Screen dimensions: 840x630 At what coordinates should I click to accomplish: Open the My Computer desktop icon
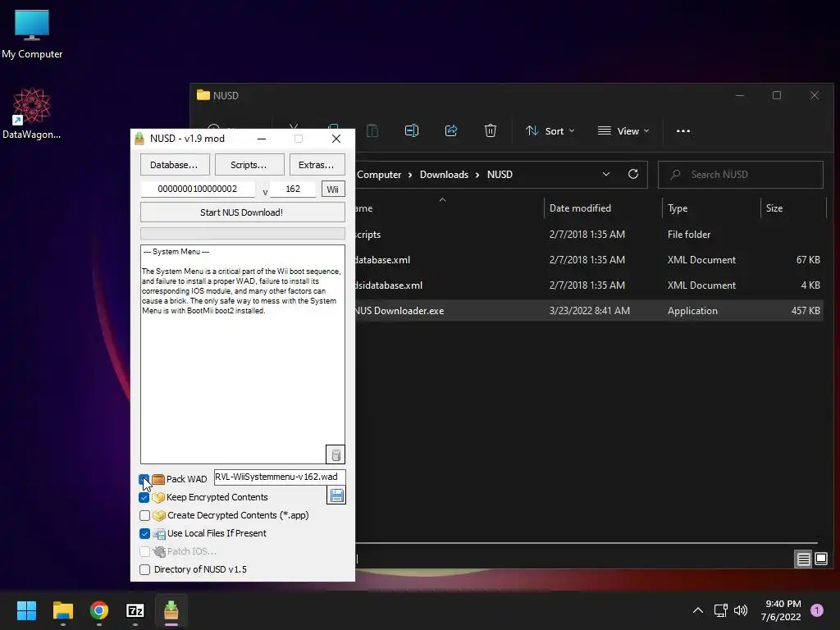32,34
